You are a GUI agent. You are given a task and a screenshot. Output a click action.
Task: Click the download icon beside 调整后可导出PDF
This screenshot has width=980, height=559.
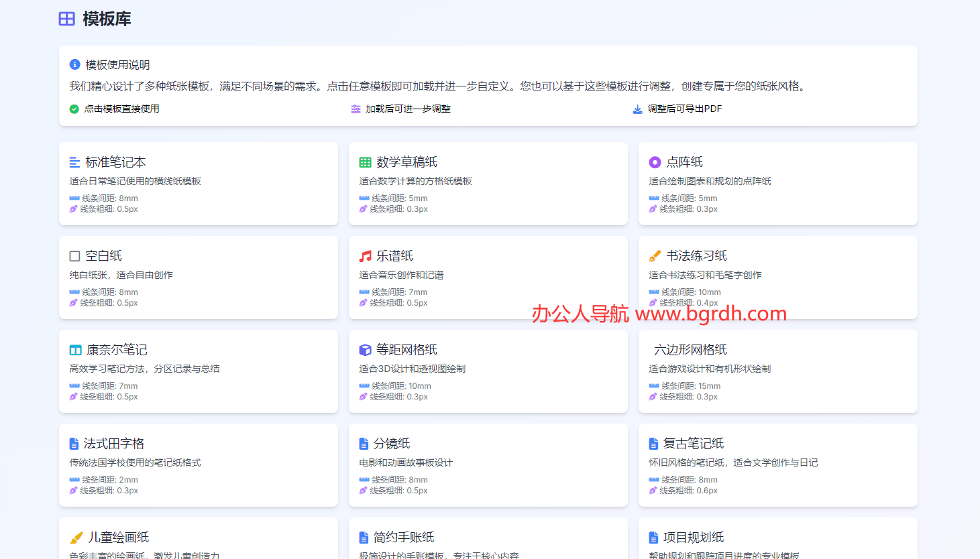tap(637, 109)
